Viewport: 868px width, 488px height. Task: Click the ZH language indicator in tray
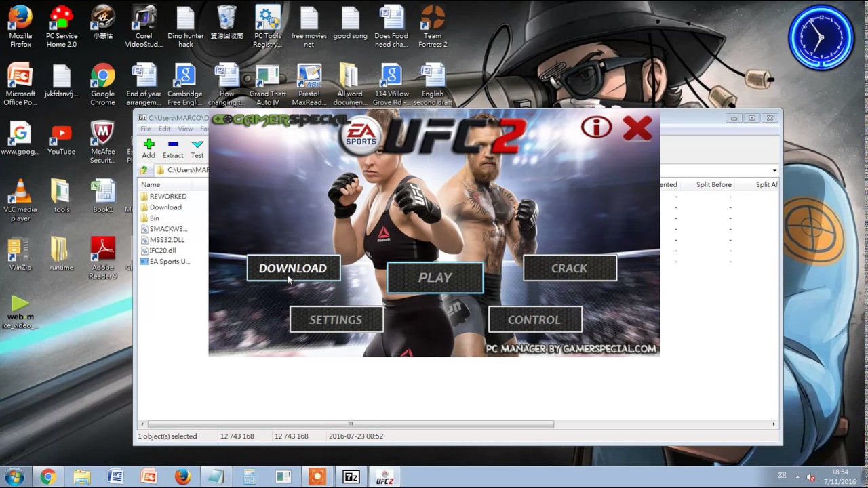pyautogui.click(x=781, y=477)
